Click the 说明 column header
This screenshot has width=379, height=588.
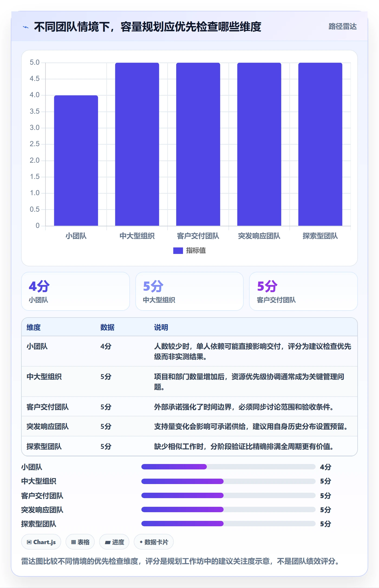coord(161,327)
